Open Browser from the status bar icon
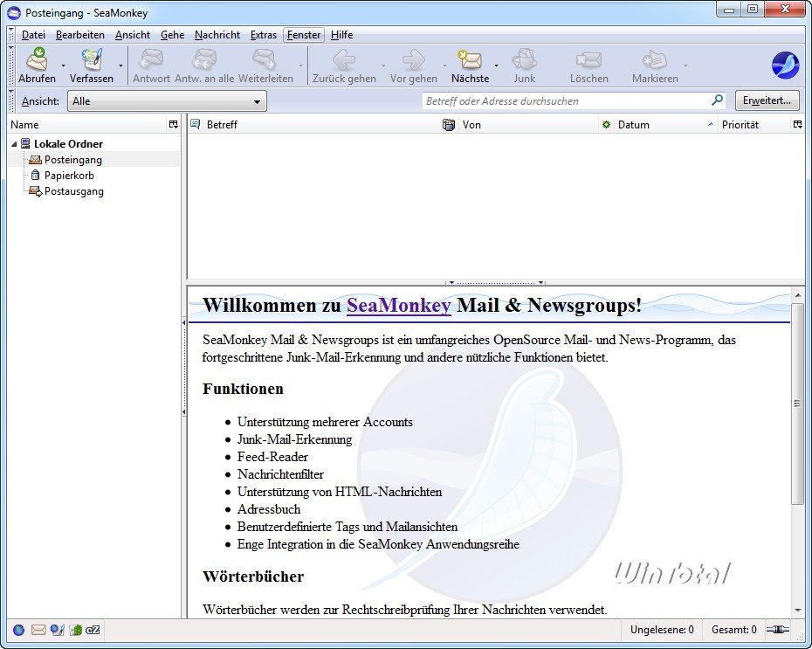 (x=18, y=630)
